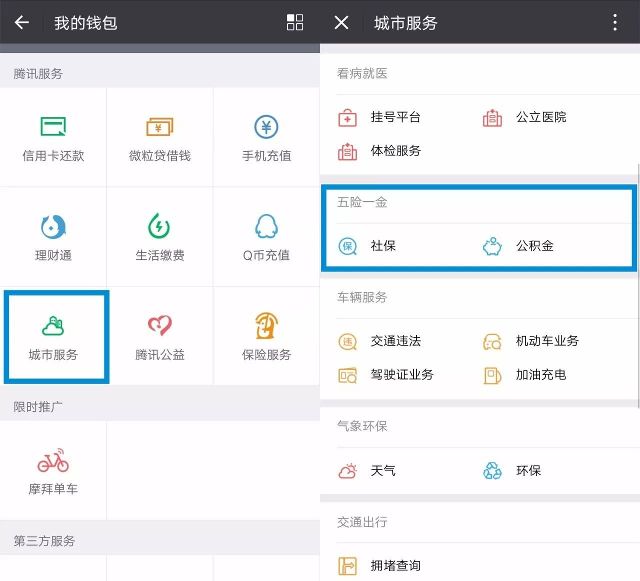This screenshot has width=640, height=581.
Task: Choose the 天气 text label
Action: 383,470
